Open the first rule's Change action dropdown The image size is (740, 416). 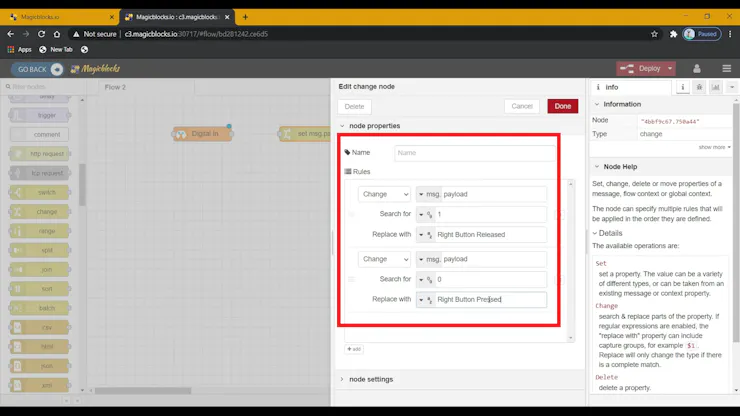tap(384, 194)
